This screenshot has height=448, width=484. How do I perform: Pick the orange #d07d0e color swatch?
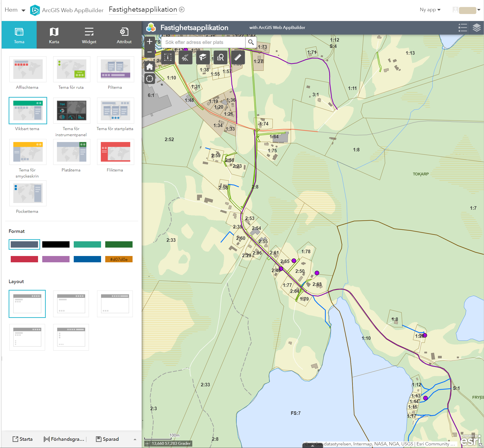pyautogui.click(x=119, y=259)
